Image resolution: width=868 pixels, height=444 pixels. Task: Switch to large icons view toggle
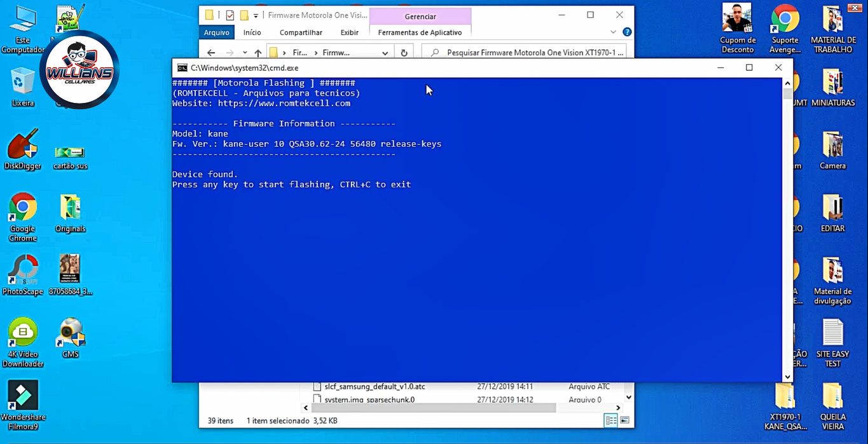624,420
